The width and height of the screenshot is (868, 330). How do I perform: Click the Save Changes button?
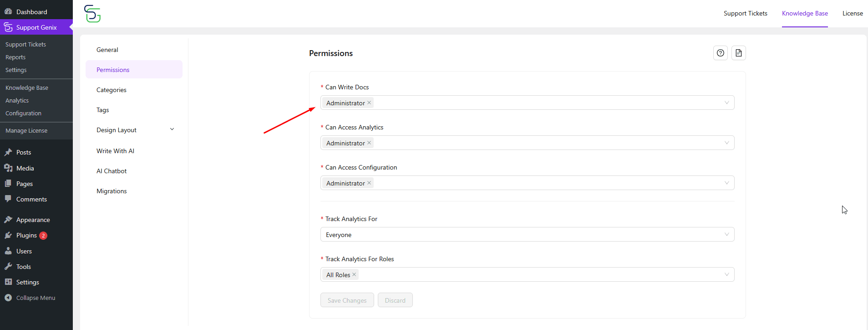[x=347, y=300]
